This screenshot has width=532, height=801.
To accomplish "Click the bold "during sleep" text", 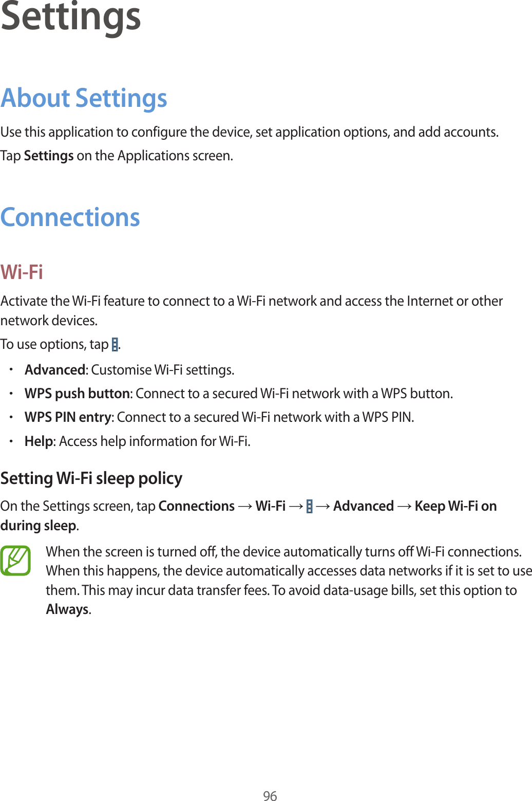I will [x=39, y=526].
